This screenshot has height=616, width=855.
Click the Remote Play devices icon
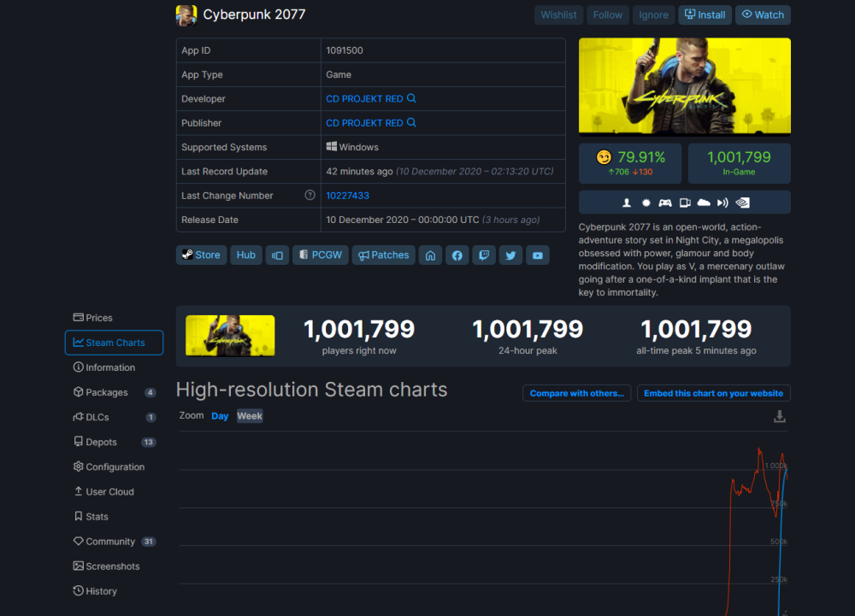685,202
